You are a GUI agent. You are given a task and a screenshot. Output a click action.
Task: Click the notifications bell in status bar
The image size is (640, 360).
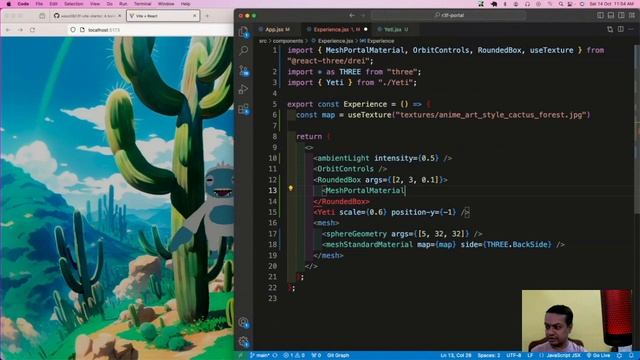coord(631,356)
